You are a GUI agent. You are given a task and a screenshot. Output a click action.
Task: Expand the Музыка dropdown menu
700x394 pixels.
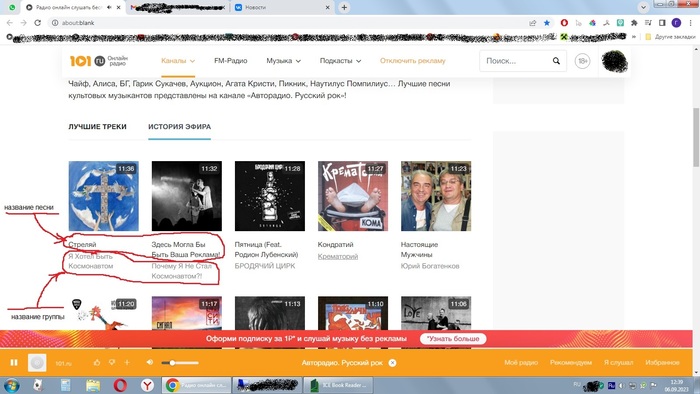[x=283, y=61]
